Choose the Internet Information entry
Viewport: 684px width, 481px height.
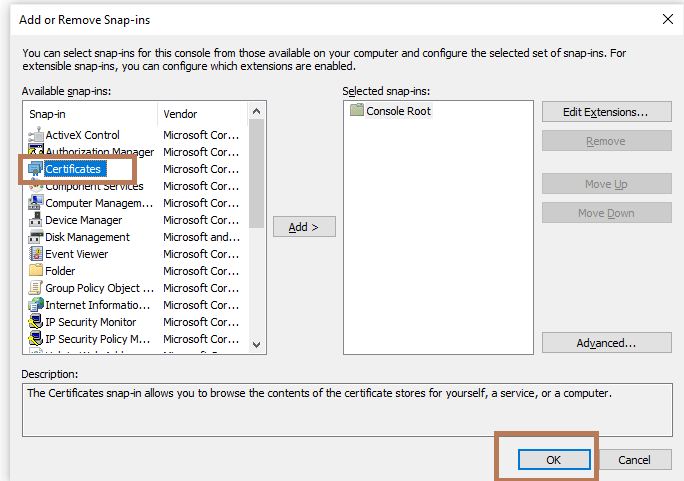click(98, 305)
